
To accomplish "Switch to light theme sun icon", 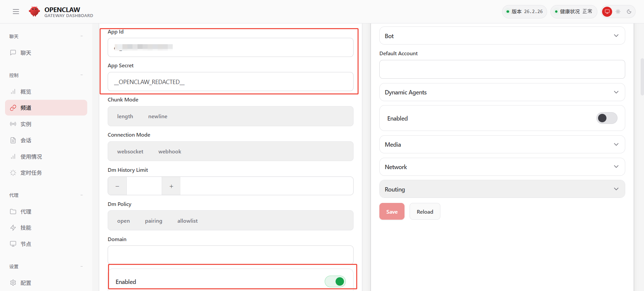I will pos(618,12).
